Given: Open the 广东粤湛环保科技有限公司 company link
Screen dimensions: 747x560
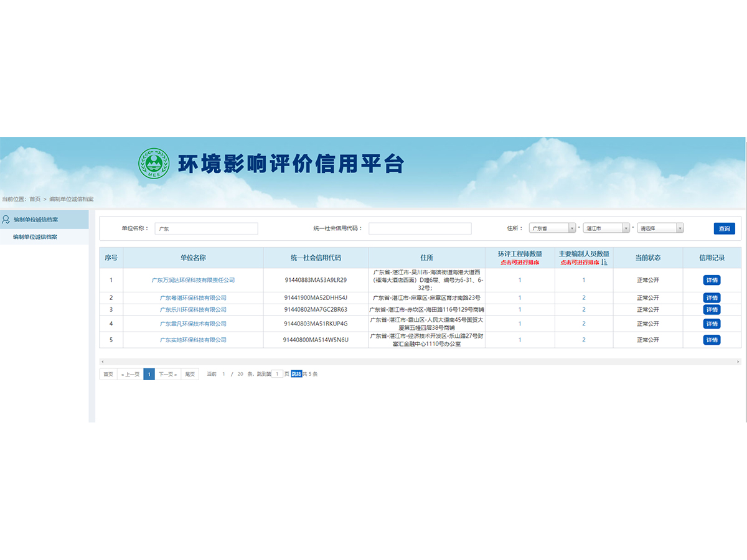Looking at the screenshot, I should coord(193,298).
